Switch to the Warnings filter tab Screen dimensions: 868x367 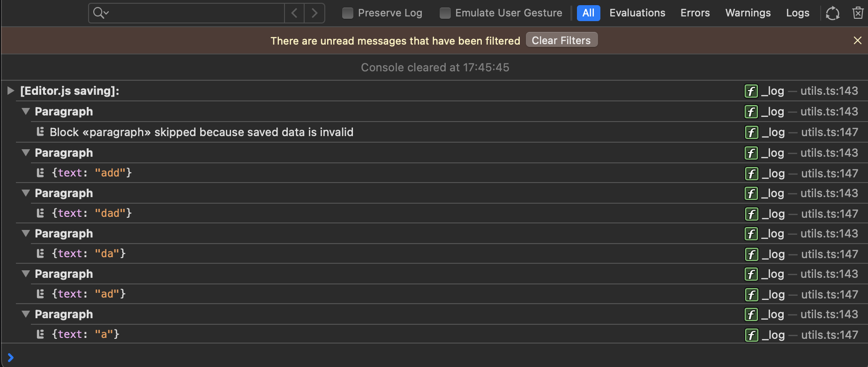click(748, 13)
